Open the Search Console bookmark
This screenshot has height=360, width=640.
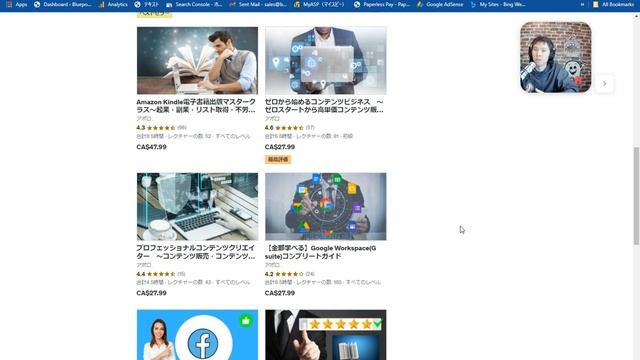tap(194, 4)
